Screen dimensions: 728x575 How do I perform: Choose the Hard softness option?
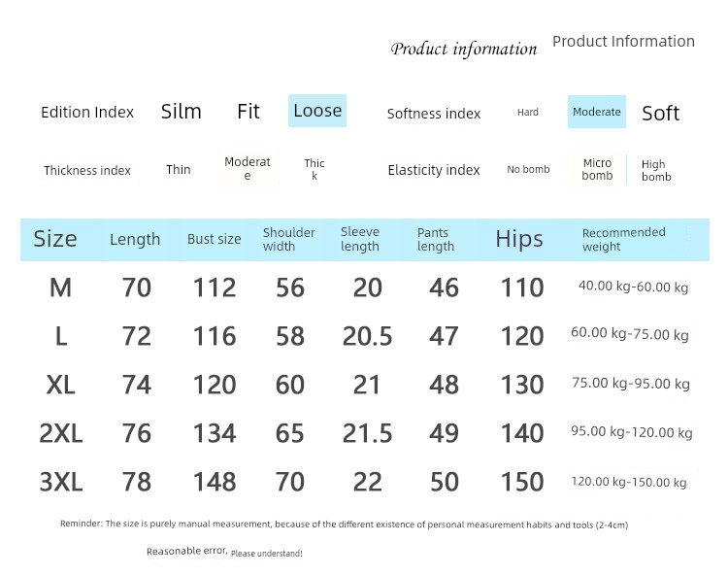(528, 113)
